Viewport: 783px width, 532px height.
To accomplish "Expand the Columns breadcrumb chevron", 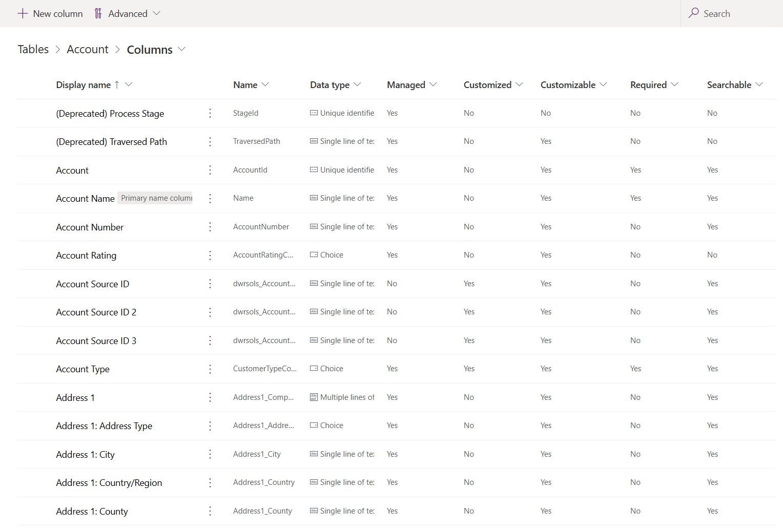I will [x=182, y=49].
